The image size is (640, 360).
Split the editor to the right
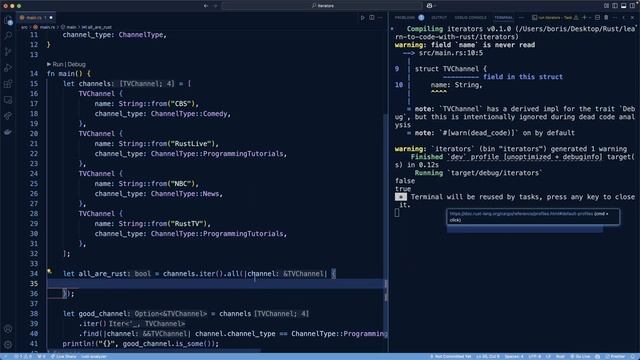coord(372,18)
